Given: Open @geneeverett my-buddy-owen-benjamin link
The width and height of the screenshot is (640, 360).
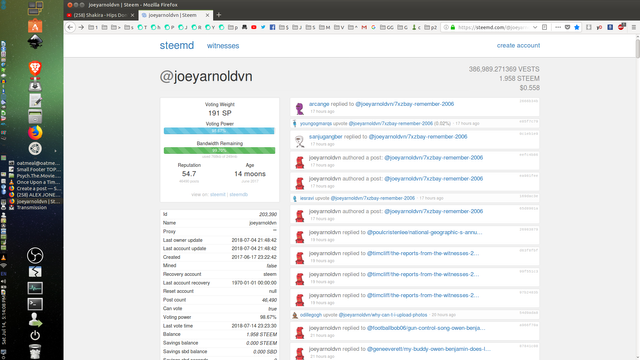Looking at the screenshot, I should tap(429, 349).
